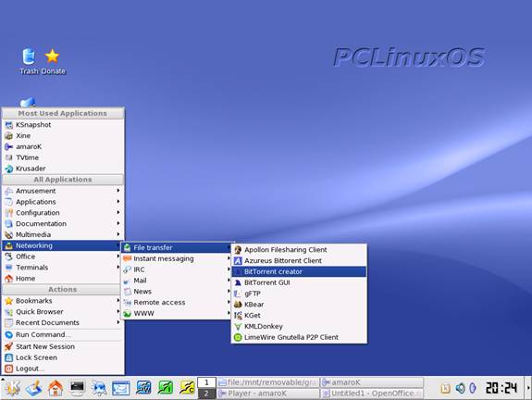Activate the amaroK taskbar entry
532x400 pixels.
(x=372, y=382)
